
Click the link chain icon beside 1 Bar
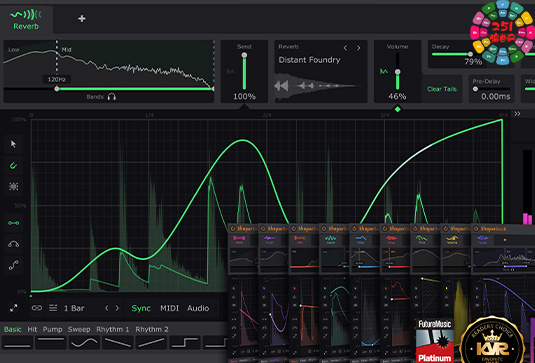click(x=37, y=308)
